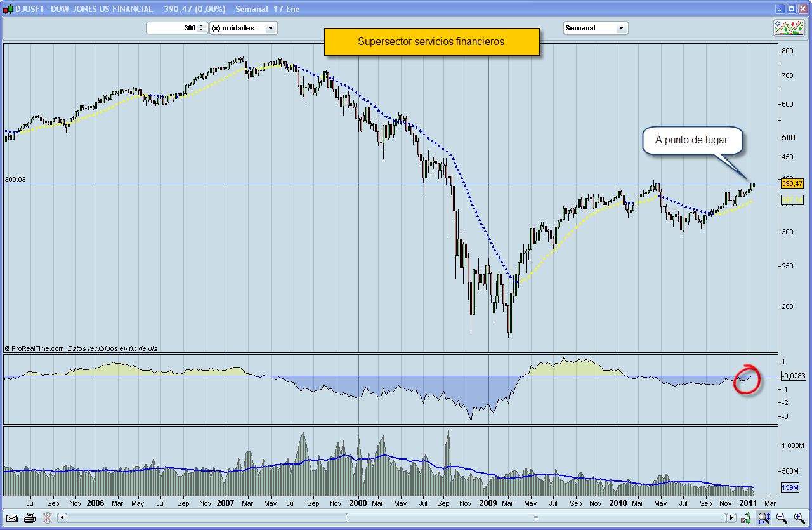The image size is (812, 530).
Task: Open display options via the chart-style icon top right
Action: click(789, 27)
